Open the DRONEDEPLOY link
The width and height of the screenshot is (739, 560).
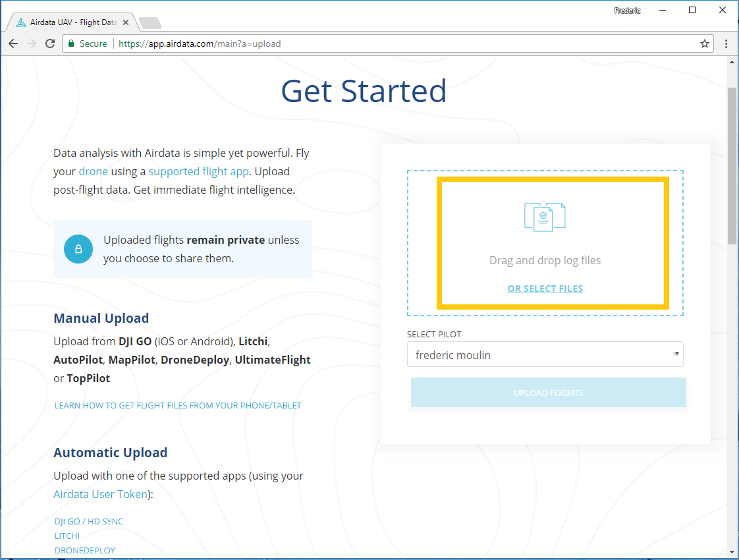click(85, 550)
